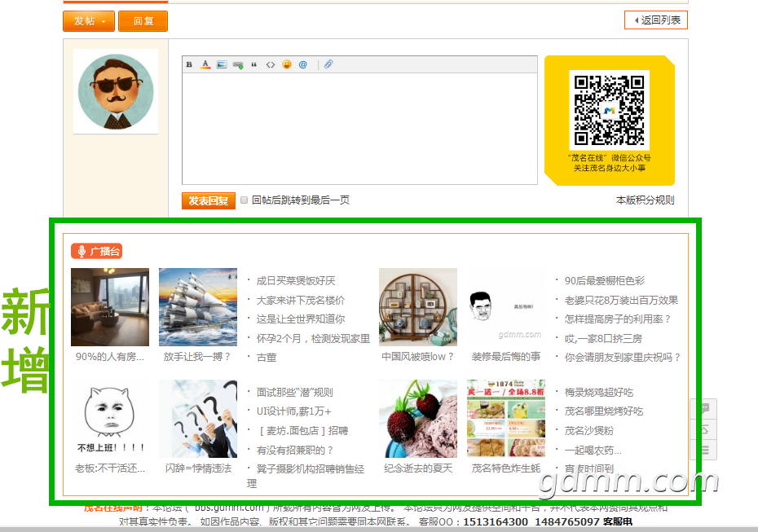Viewport: 758px width, 532px height.
Task: Open the Chinese-style shelf thumbnail
Action: tap(418, 307)
